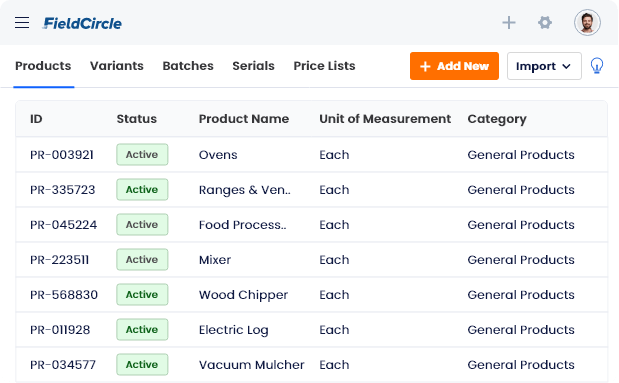The height and width of the screenshot is (383, 619).
Task: Select product ID PR-003921
Action: pos(62,155)
